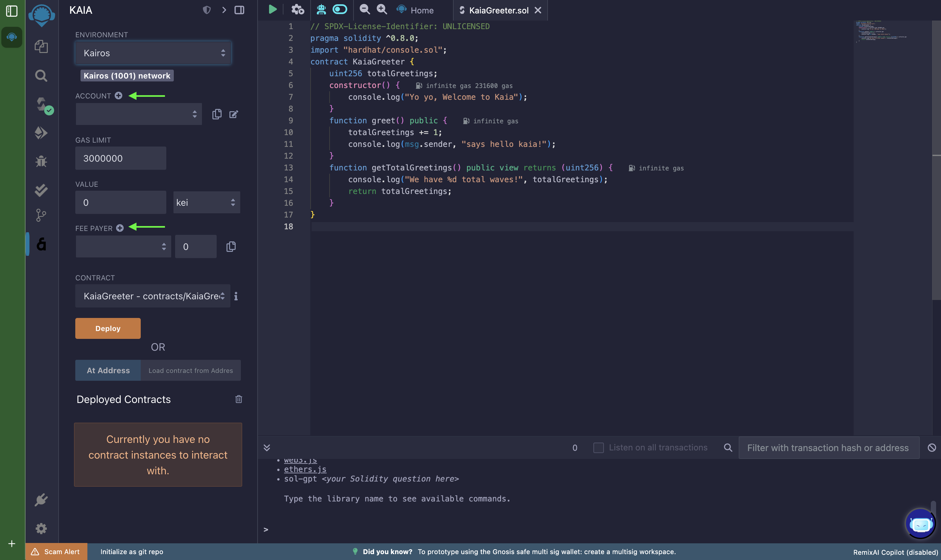Click Filter with transaction hash field

(829, 447)
